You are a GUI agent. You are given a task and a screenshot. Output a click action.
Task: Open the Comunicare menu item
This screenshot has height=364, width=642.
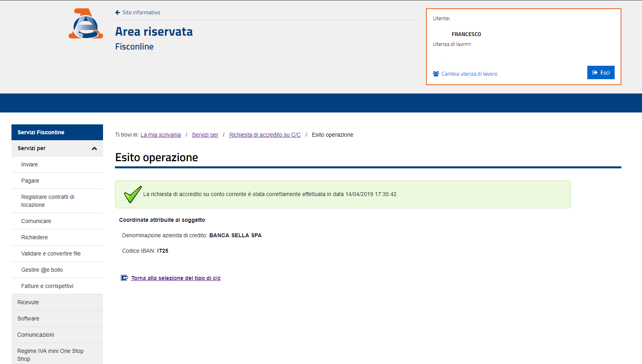pyautogui.click(x=57, y=221)
